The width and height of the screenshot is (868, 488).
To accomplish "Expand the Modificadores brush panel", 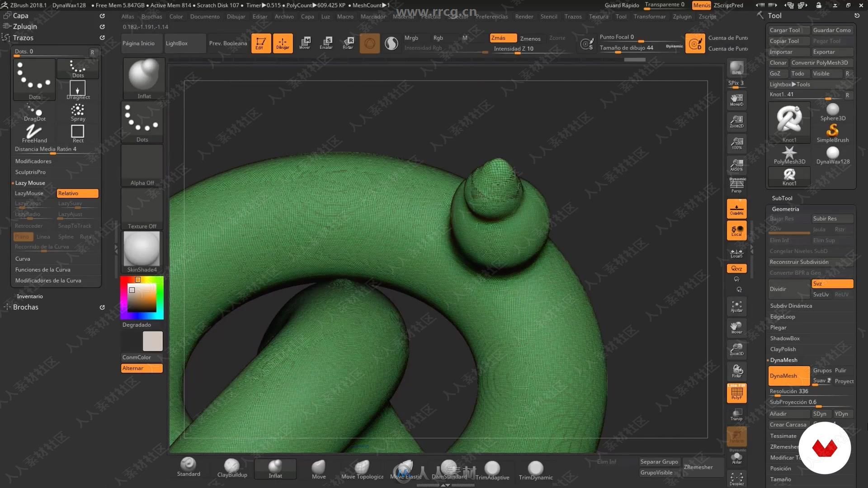I will pos(33,161).
